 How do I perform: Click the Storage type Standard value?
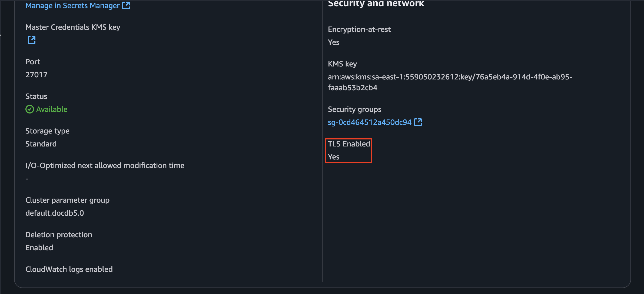tap(41, 144)
